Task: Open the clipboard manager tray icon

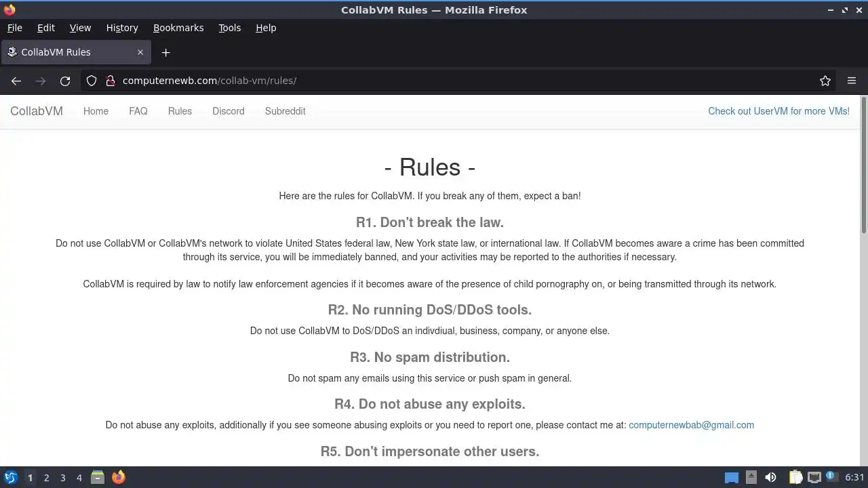Action: click(795, 477)
